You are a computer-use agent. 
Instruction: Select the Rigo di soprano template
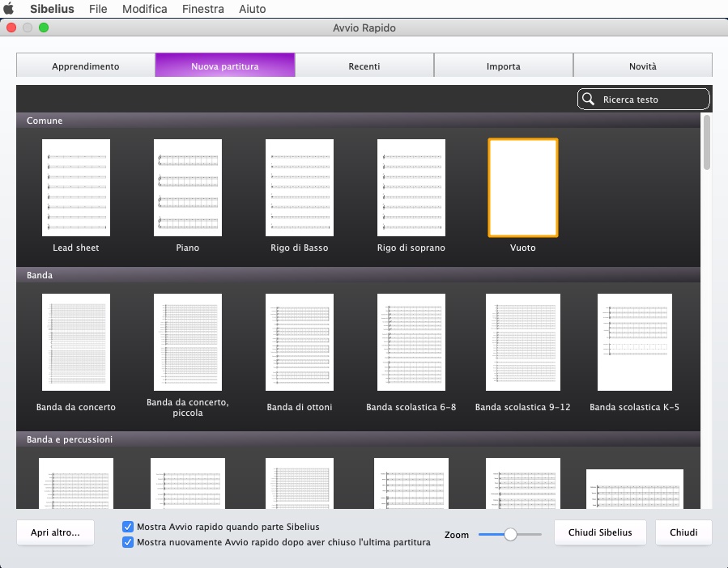coord(411,188)
